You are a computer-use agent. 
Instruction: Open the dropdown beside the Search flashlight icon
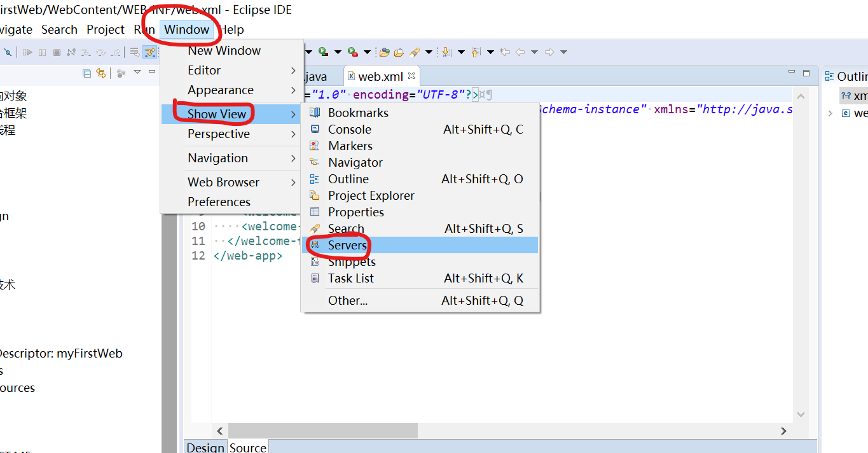tap(429, 52)
